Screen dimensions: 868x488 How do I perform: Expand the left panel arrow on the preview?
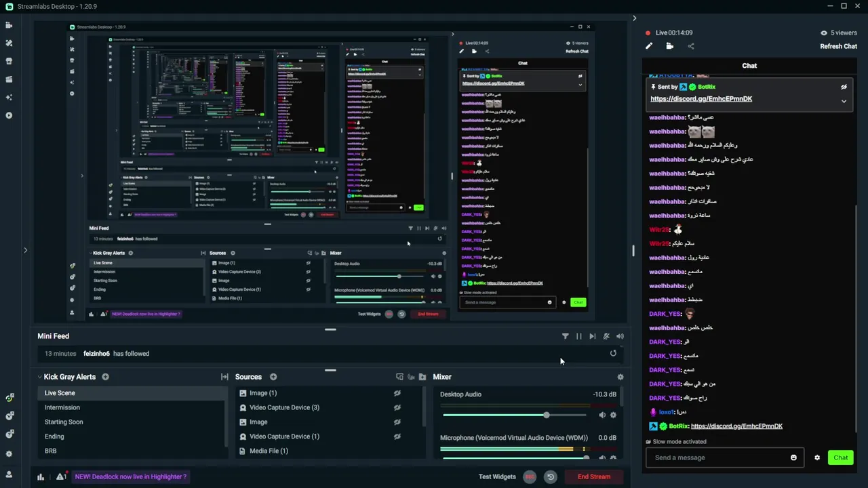(26, 250)
